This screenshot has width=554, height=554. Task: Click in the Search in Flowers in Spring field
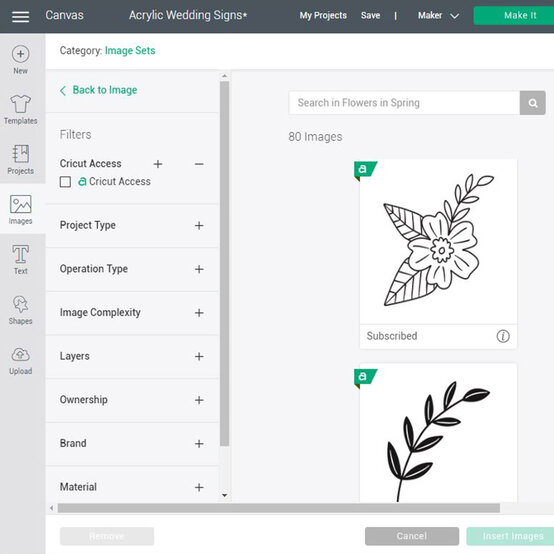click(x=404, y=103)
